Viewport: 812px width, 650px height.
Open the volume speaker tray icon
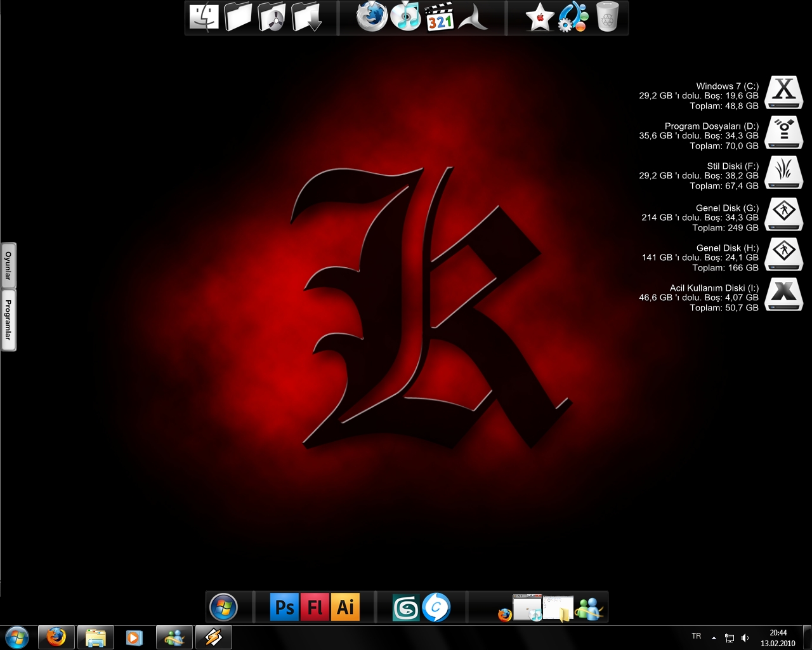(x=745, y=637)
